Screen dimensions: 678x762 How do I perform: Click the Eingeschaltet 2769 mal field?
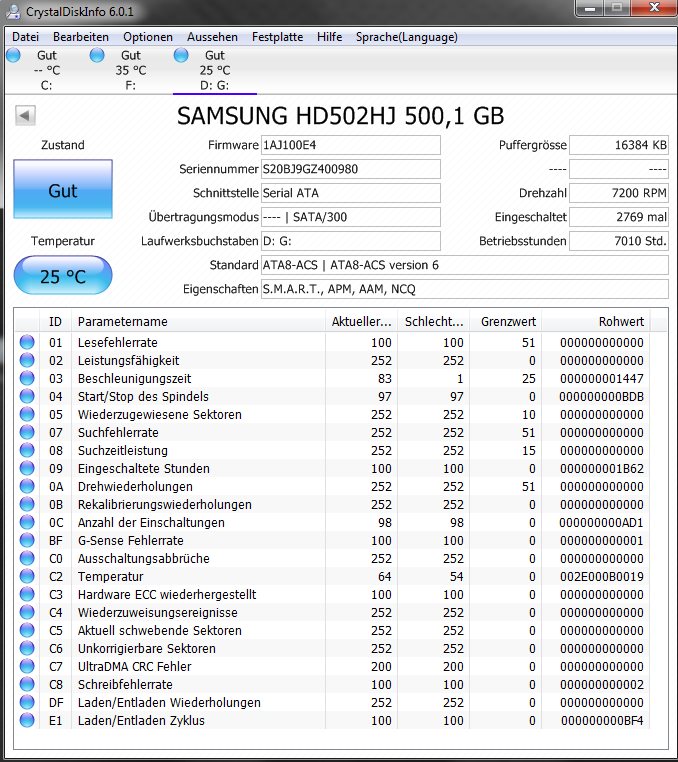click(619, 217)
